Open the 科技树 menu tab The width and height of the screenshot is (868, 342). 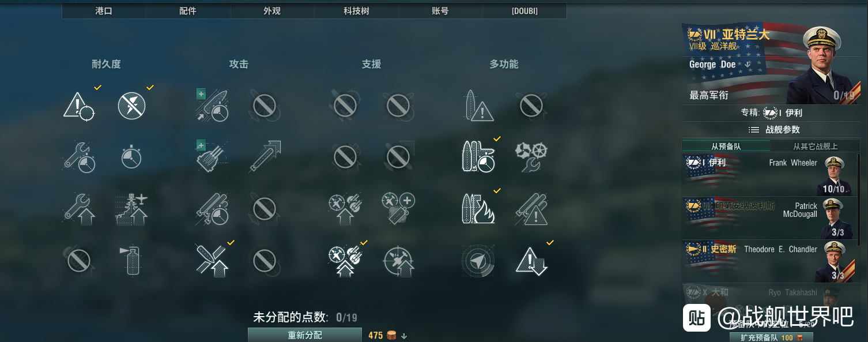tap(356, 11)
